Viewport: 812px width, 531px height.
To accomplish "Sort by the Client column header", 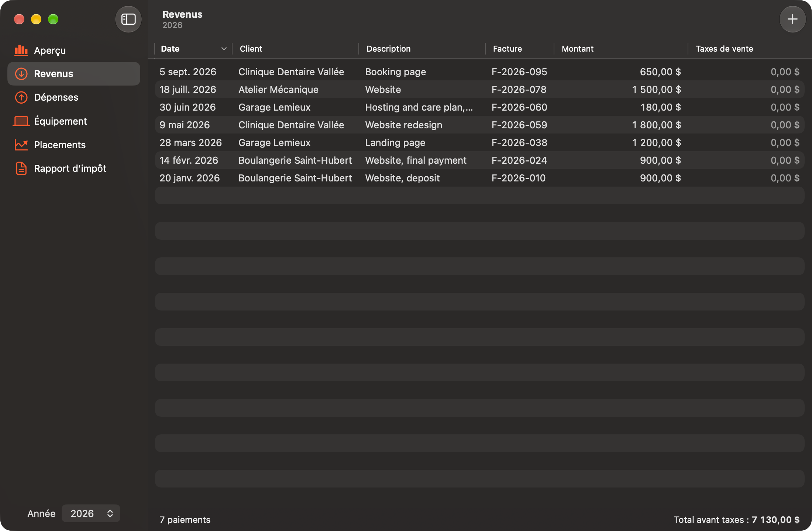I will coord(295,49).
